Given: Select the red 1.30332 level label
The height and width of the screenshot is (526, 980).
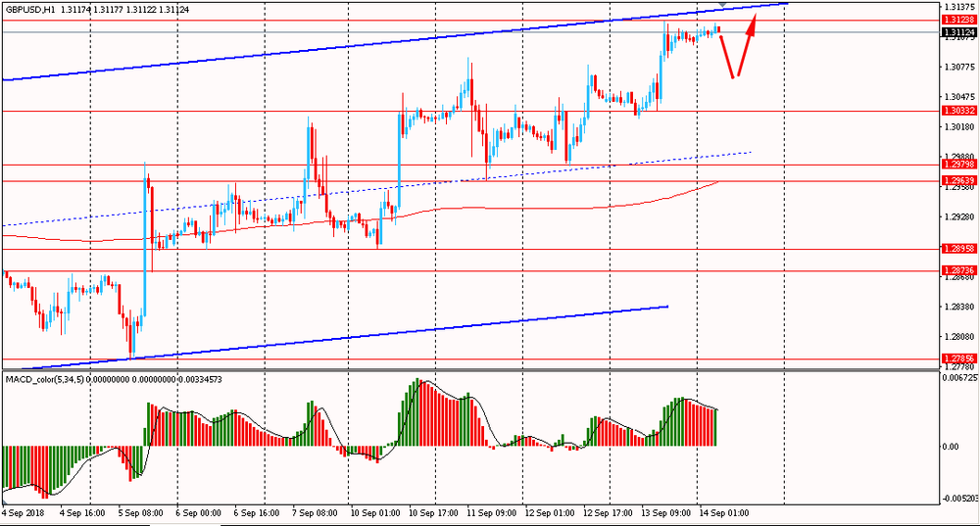Looking at the screenshot, I should coord(959,111).
